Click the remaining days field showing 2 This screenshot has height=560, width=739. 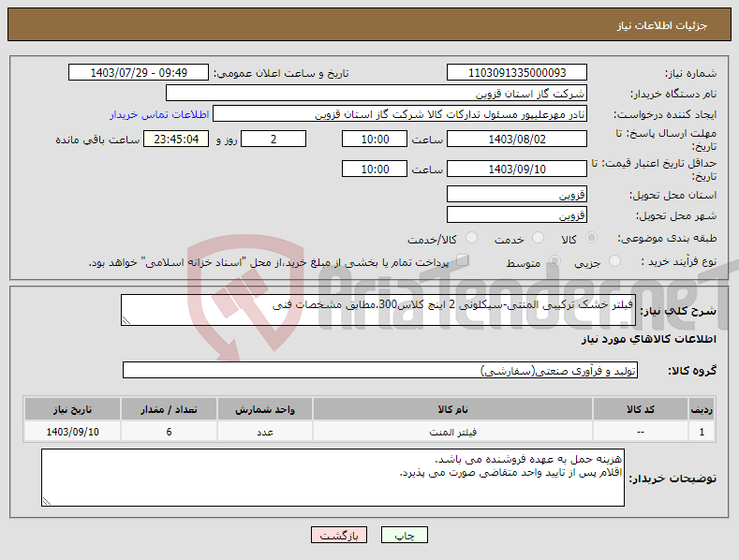(x=273, y=139)
